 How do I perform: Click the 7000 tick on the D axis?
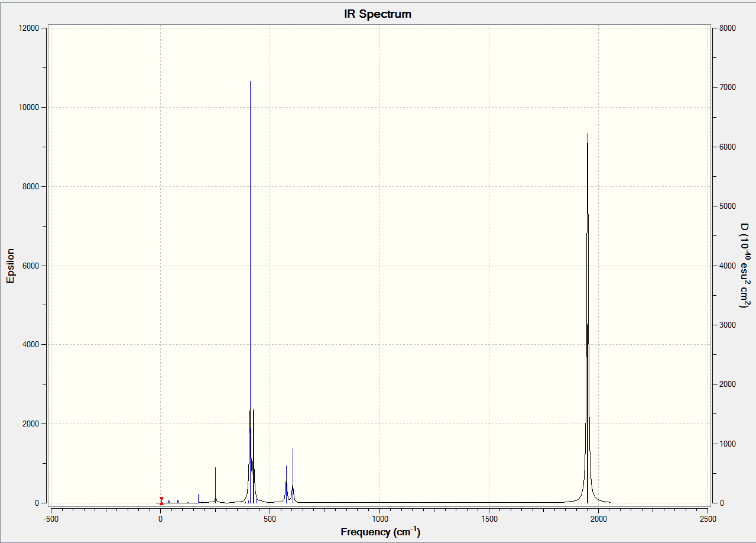click(728, 88)
